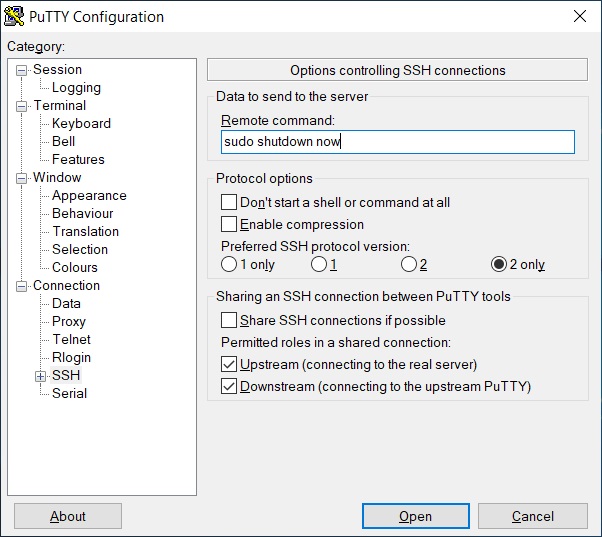Enable compression checkbox
The height and width of the screenshot is (537, 602).
(x=229, y=224)
